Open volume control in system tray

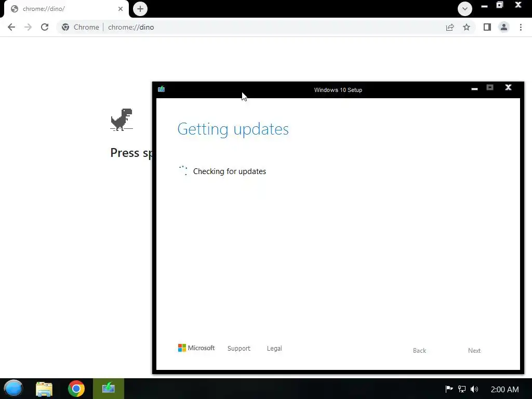(x=474, y=389)
